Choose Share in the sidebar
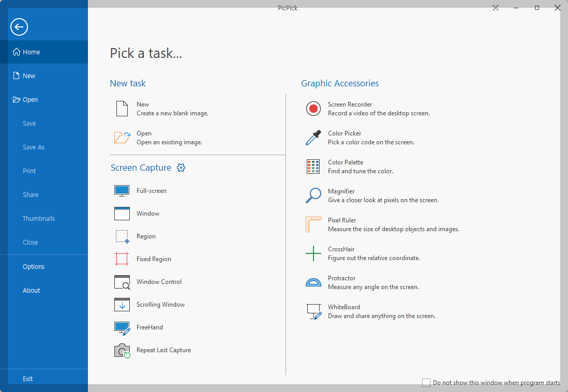 [44, 194]
